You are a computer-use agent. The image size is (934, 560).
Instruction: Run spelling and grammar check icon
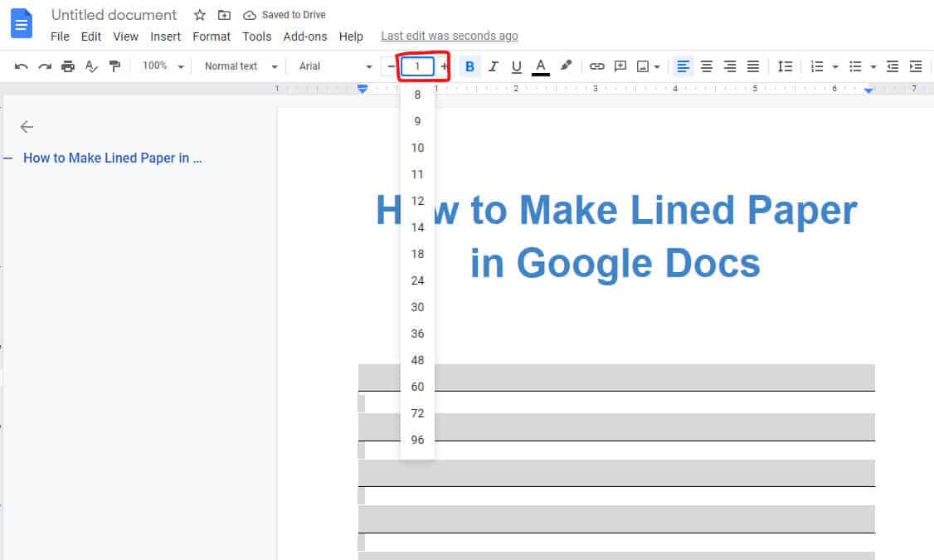pos(91,66)
